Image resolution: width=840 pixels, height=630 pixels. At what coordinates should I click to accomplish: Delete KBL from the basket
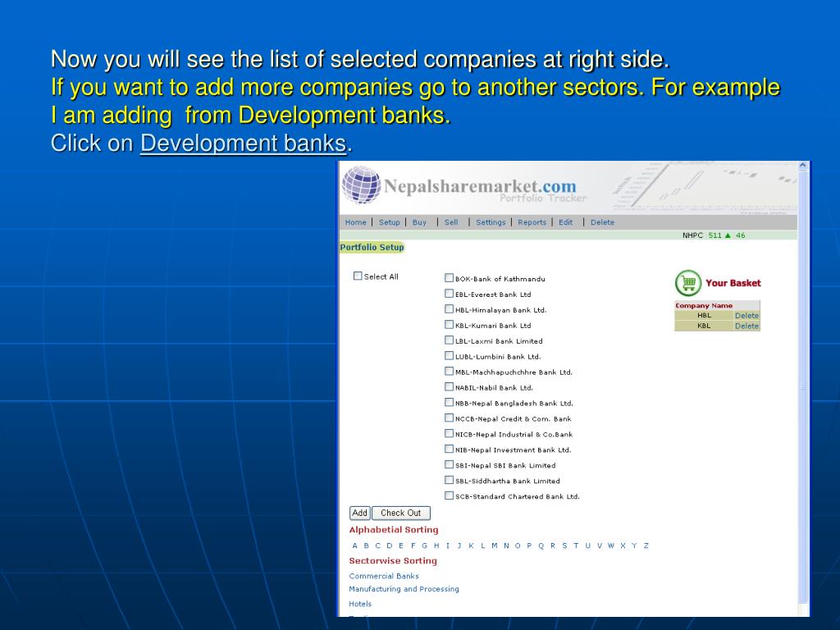[746, 326]
